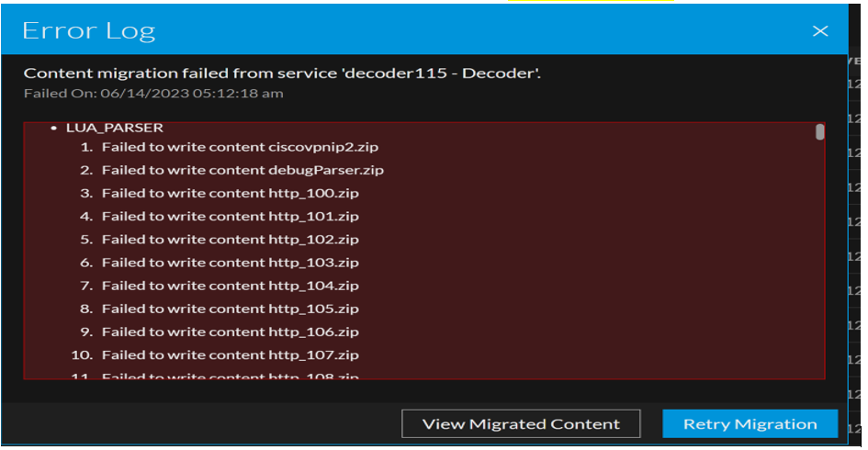Select the ciscovpnip2.zip failure entry

click(x=242, y=147)
